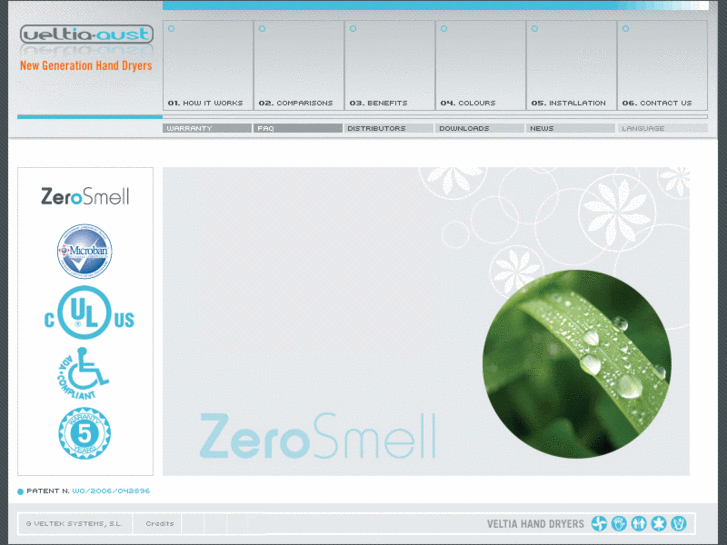Go to the News submenu item
Image resolution: width=727 pixels, height=545 pixels.
[570, 128]
